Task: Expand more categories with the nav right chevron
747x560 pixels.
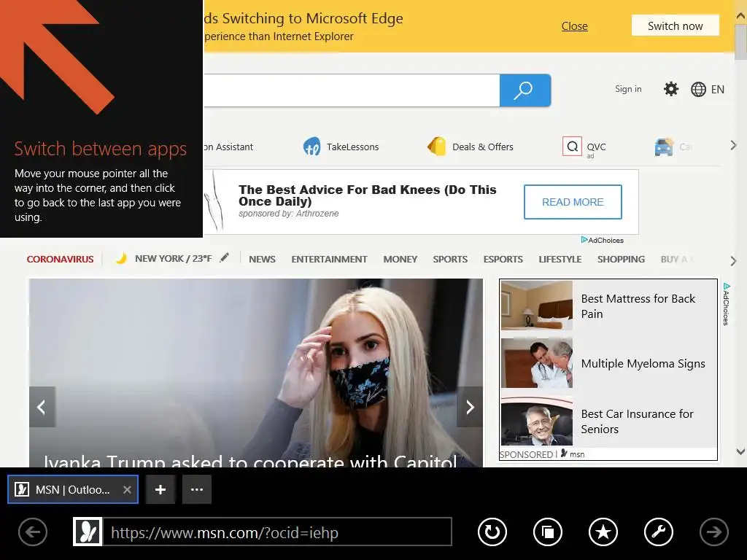Action: tap(733, 260)
